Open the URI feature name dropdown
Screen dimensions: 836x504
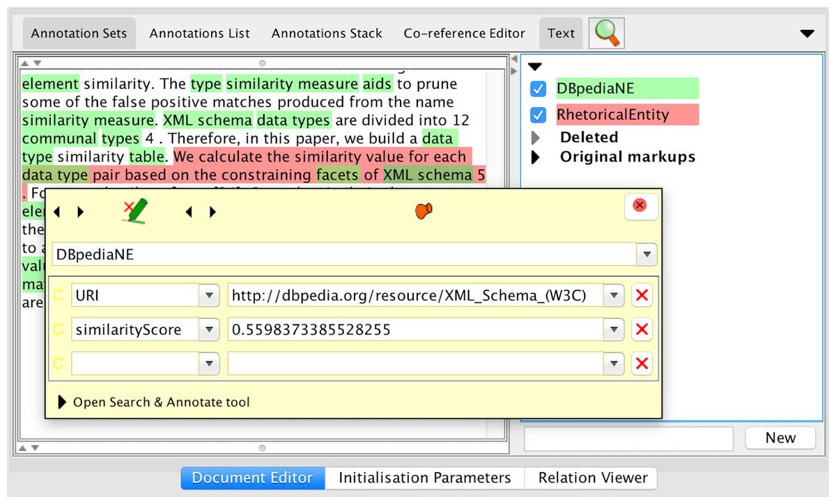tap(209, 295)
